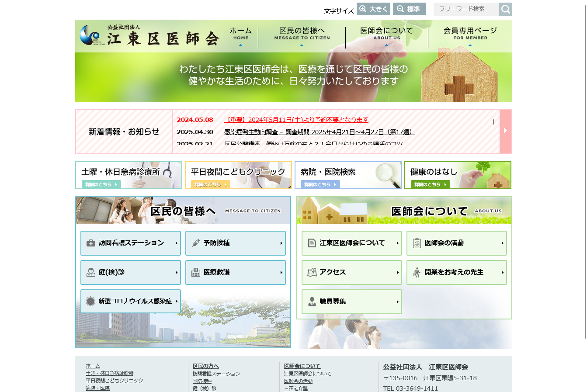587x392 pixels.
Task: Open 会員専用ページ in navigation bar
Action: pos(470,34)
